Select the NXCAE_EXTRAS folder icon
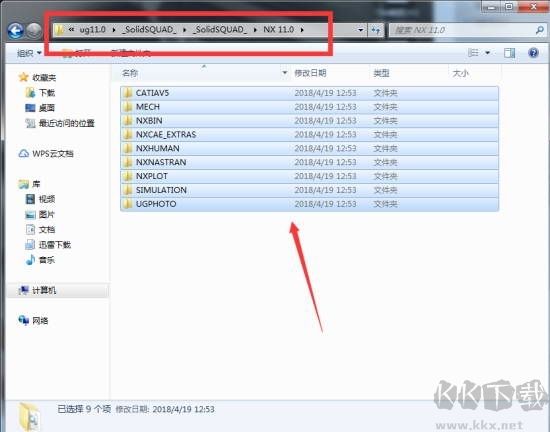 pyautogui.click(x=127, y=134)
